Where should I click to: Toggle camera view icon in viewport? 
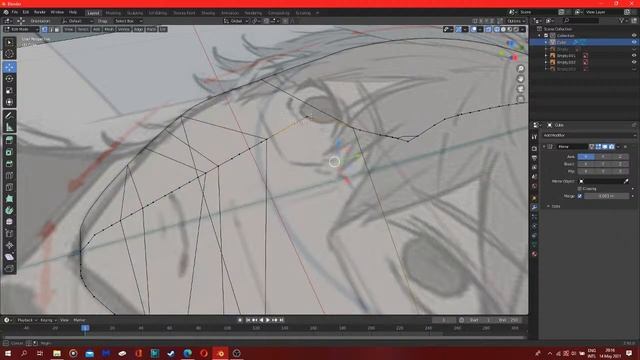pyautogui.click(x=520, y=89)
